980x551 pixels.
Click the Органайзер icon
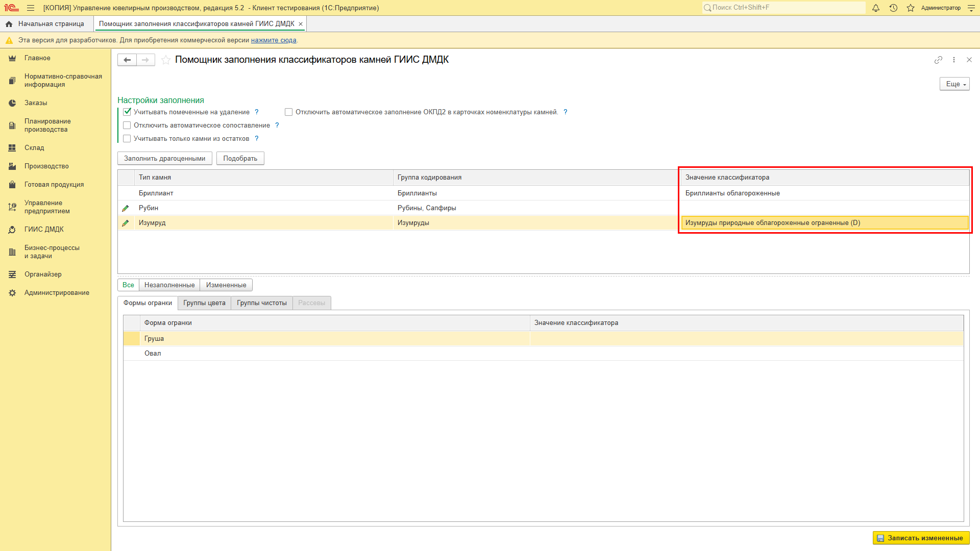tap(12, 274)
